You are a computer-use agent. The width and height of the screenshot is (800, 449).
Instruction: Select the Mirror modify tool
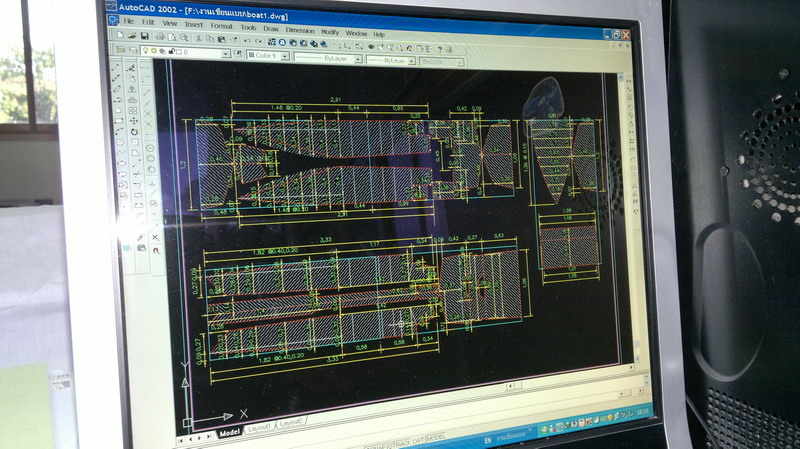pyautogui.click(x=132, y=89)
